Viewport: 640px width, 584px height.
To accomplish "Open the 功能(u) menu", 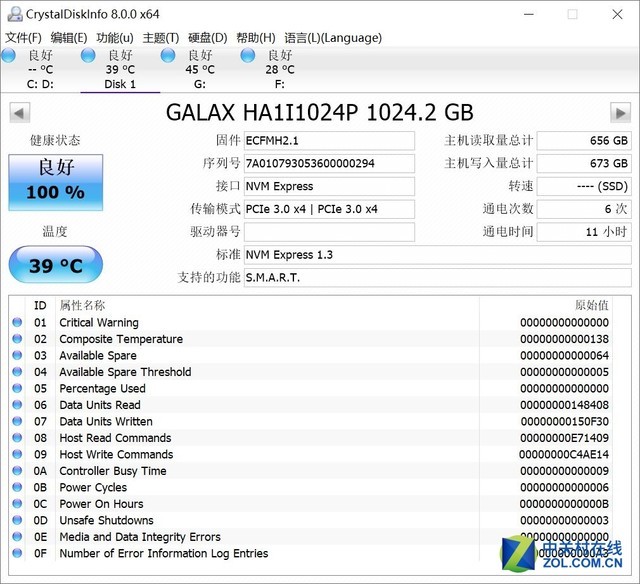I will click(115, 38).
